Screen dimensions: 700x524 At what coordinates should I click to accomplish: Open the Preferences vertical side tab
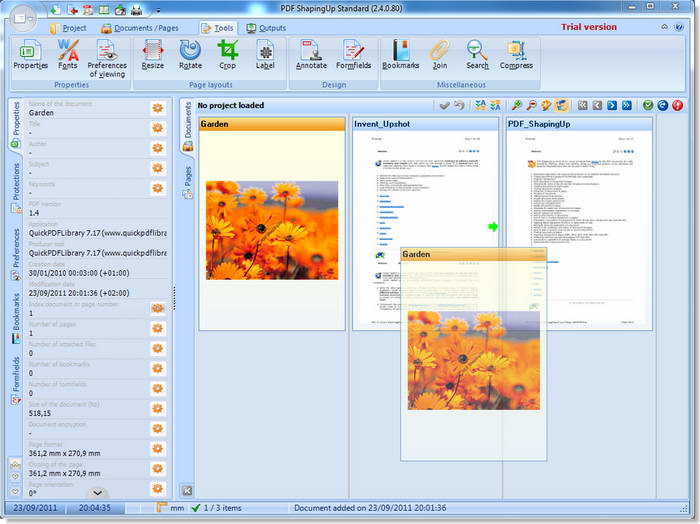16,254
